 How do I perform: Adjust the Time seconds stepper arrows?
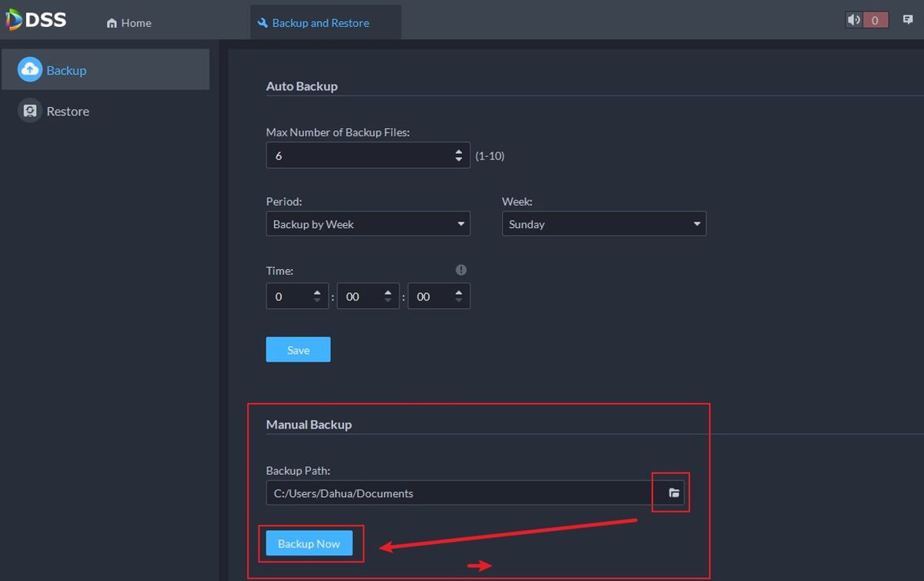tap(459, 297)
